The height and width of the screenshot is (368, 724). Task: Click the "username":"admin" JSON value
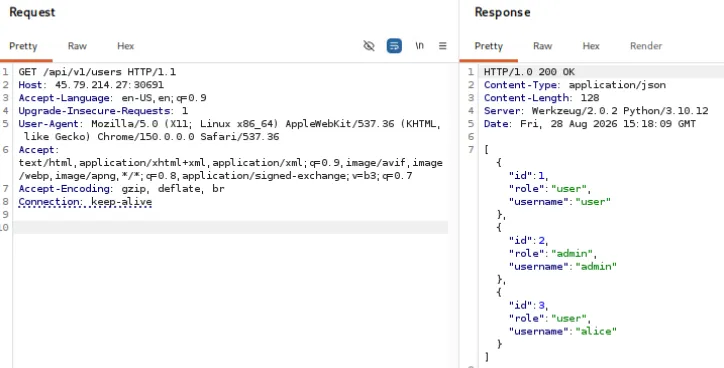click(x=596, y=266)
